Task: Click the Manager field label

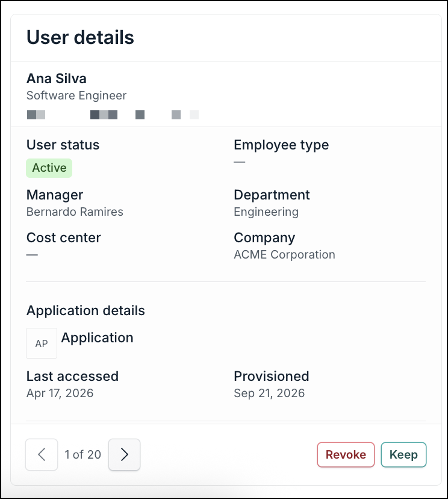Action: pos(55,195)
